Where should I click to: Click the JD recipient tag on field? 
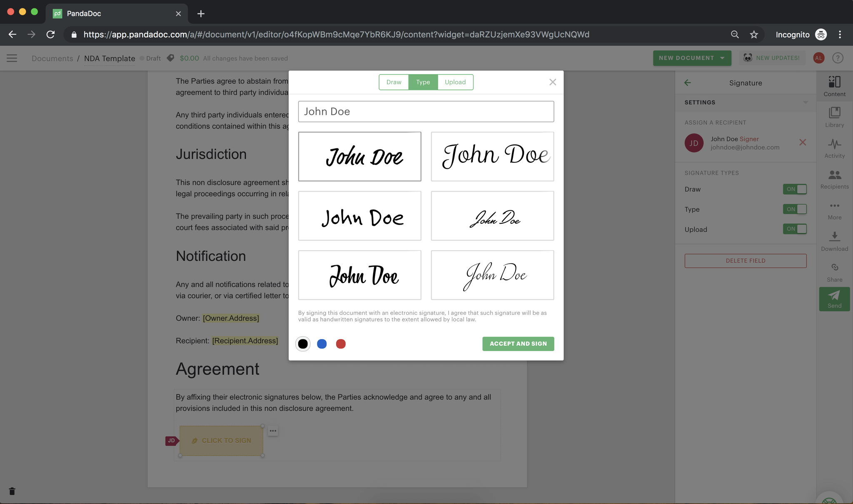click(x=172, y=441)
